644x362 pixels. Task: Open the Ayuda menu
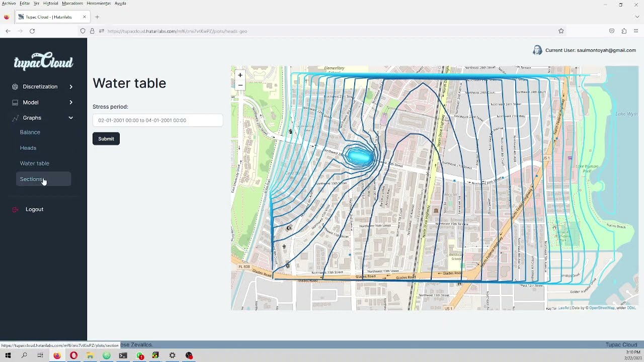click(120, 3)
